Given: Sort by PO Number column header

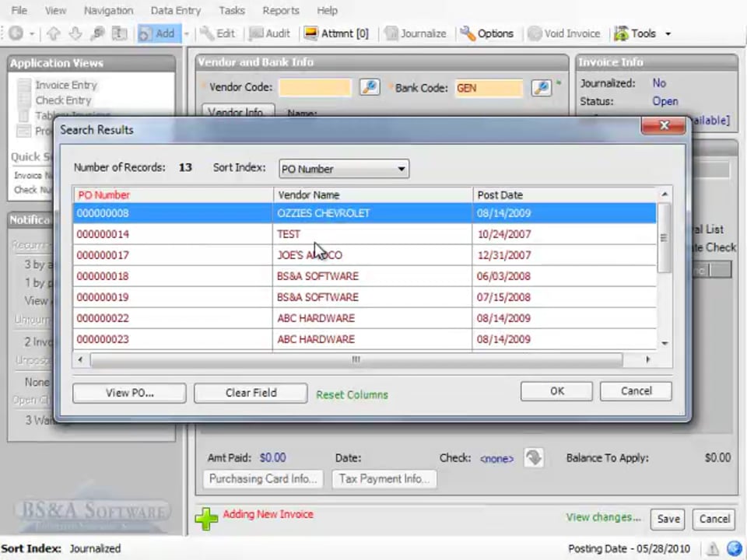Looking at the screenshot, I should point(173,194).
